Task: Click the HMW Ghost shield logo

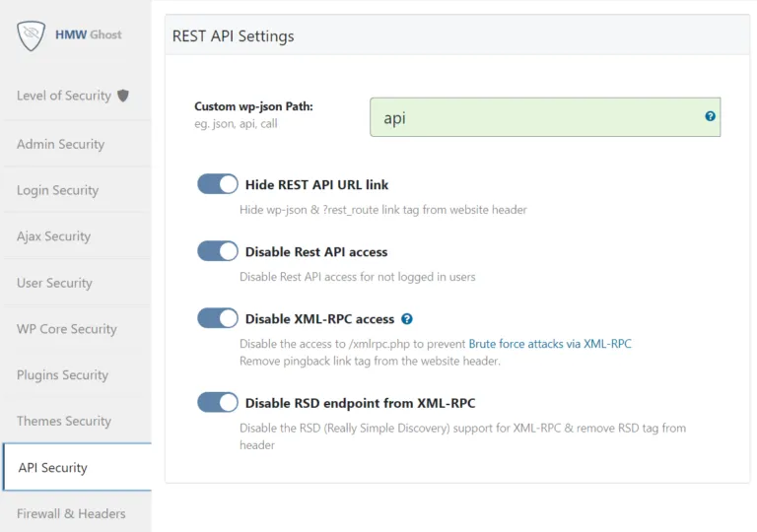Action: (x=33, y=34)
